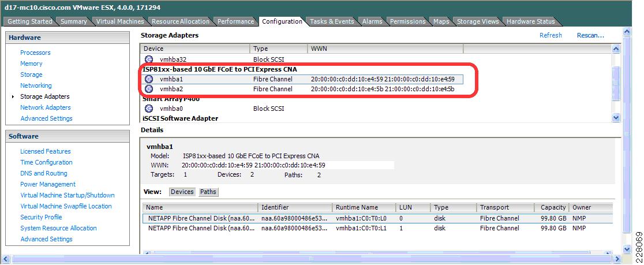This screenshot has width=644, height=265.
Task: Sort devices by LUN column
Action: (413, 207)
